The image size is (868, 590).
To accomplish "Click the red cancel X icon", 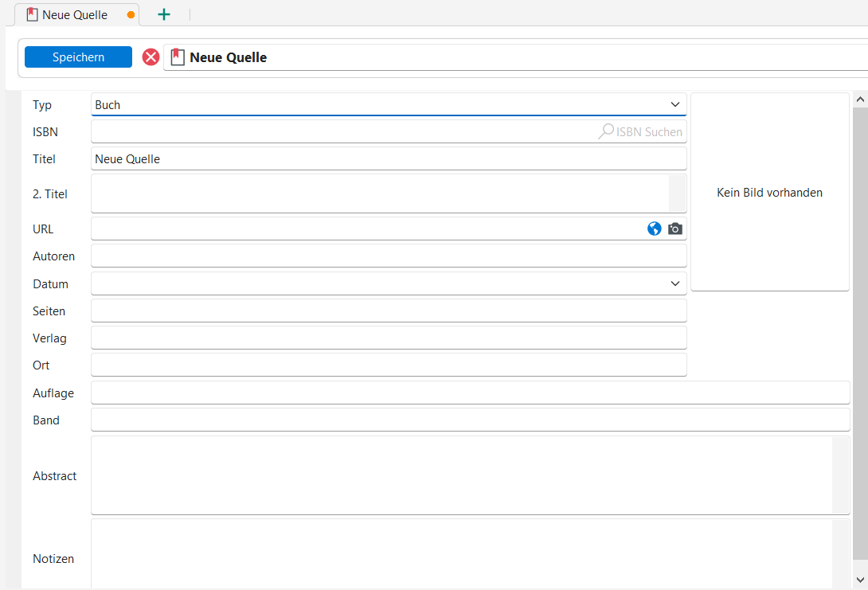I will click(x=151, y=57).
